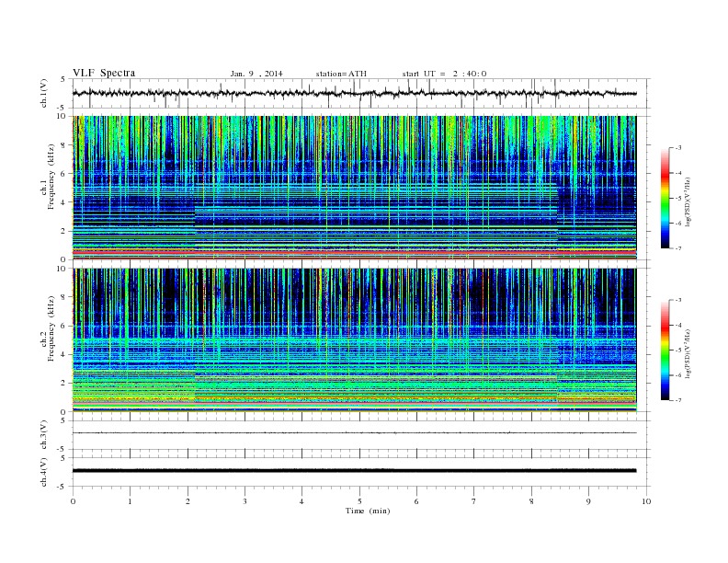Click the ch.1 spectrogram panel

tap(354, 188)
